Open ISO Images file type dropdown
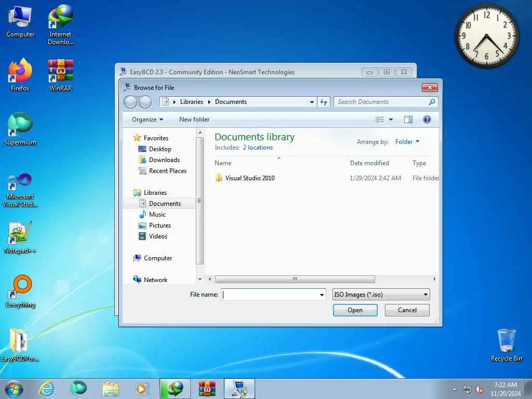 (x=381, y=295)
